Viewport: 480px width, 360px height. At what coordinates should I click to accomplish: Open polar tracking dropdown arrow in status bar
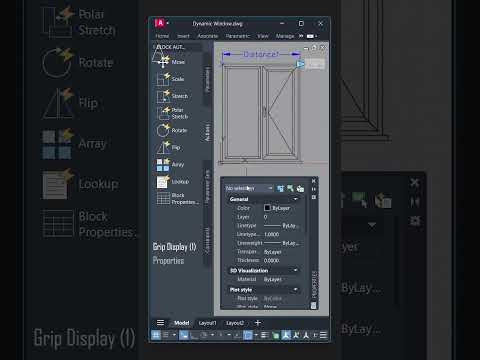click(x=212, y=335)
